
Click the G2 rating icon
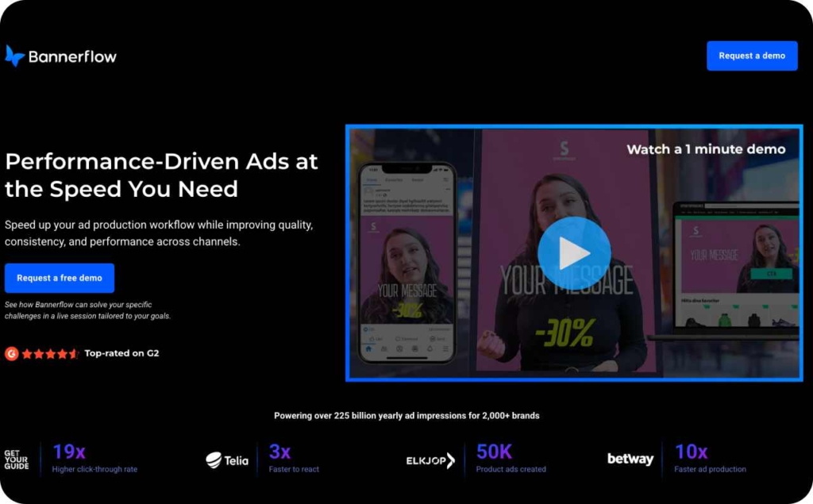click(11, 353)
